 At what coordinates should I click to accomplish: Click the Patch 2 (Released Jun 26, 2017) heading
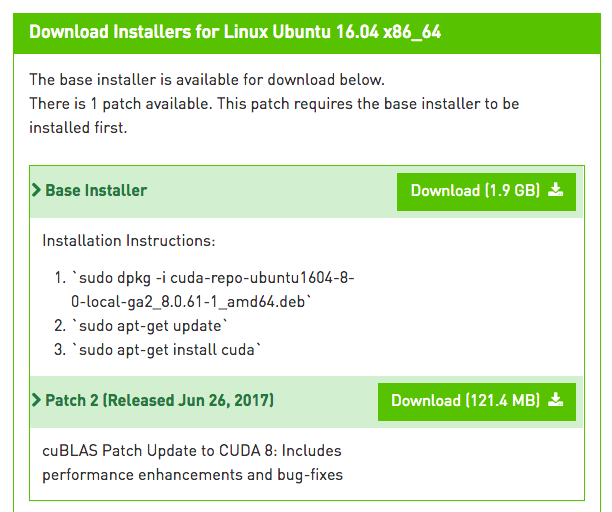click(x=160, y=400)
